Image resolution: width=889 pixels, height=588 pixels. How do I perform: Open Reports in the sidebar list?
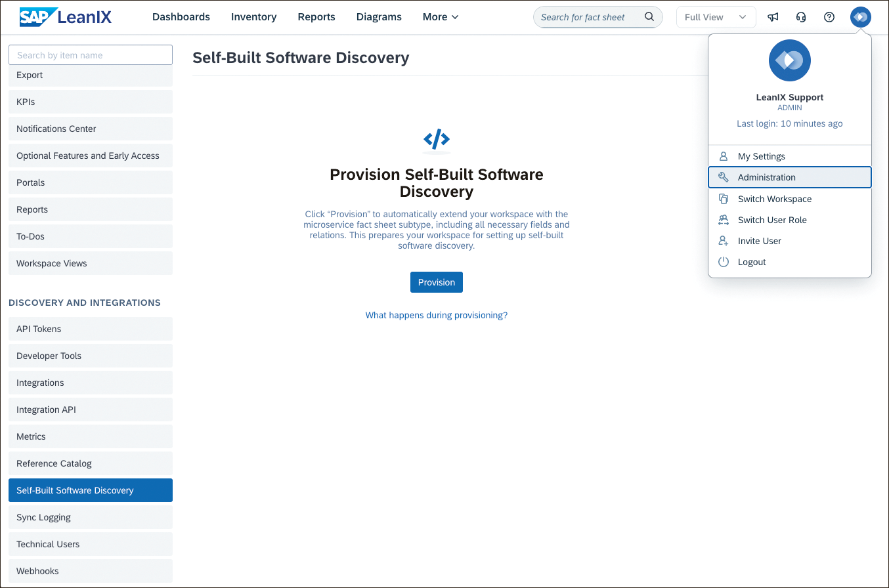91,209
